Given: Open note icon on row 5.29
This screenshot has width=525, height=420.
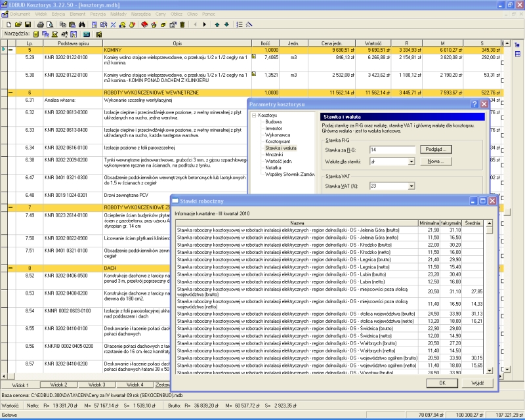Looking at the screenshot, I should [254, 56].
